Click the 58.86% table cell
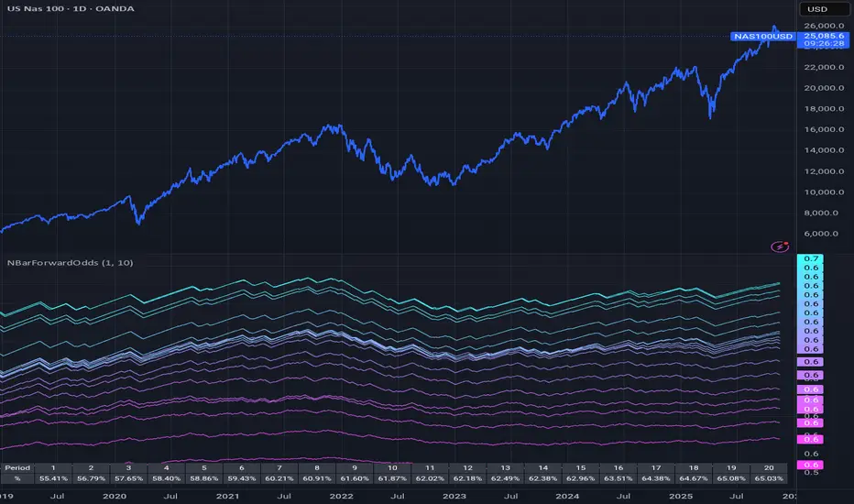Screen dimensions: 854x504 click(204, 478)
